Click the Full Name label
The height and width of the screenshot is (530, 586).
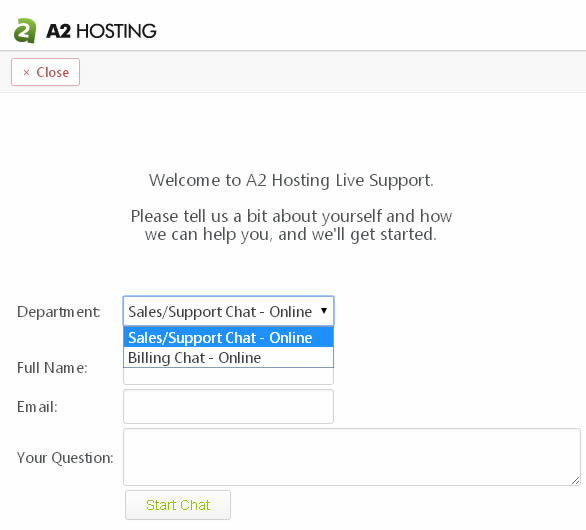click(x=52, y=368)
